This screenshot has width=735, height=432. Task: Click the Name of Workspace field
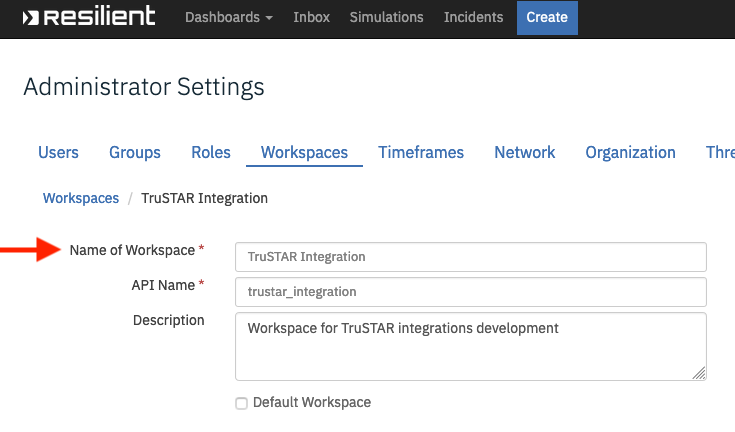(471, 257)
